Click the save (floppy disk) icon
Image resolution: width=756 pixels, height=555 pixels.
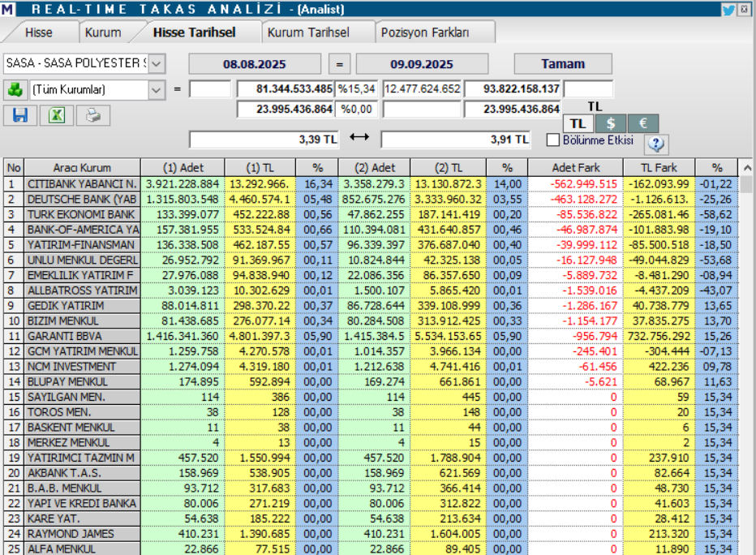tap(20, 115)
